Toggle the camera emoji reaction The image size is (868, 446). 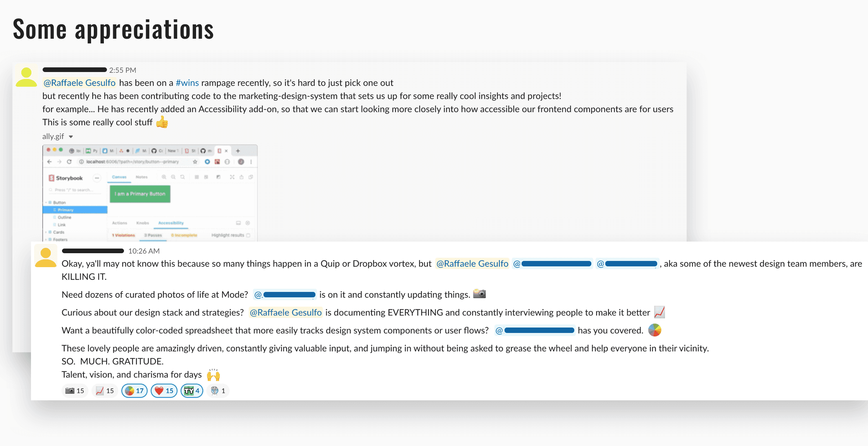click(x=75, y=391)
